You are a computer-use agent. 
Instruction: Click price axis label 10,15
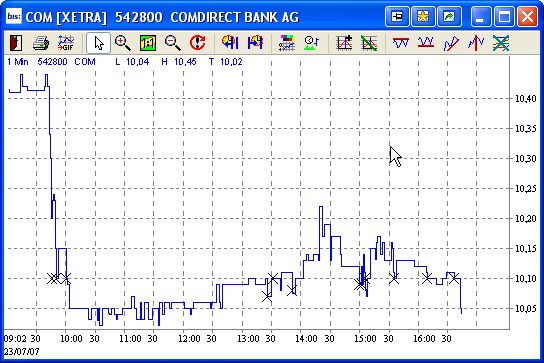526,248
